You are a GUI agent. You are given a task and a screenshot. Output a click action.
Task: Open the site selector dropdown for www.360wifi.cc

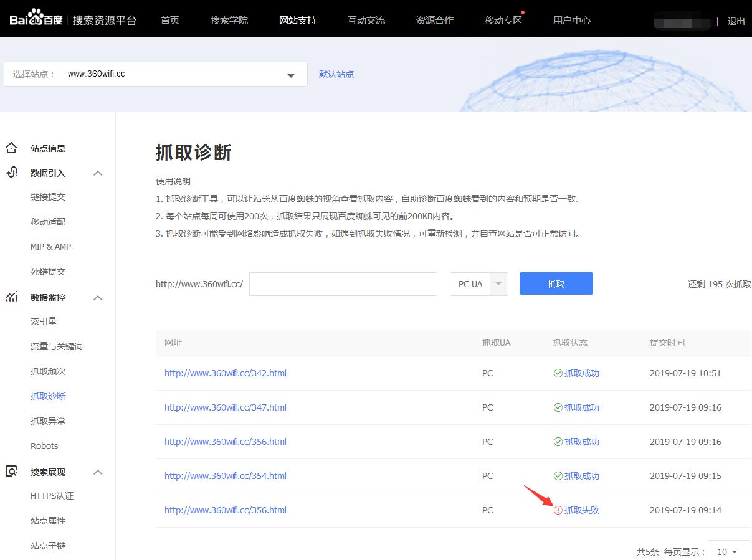pos(290,74)
